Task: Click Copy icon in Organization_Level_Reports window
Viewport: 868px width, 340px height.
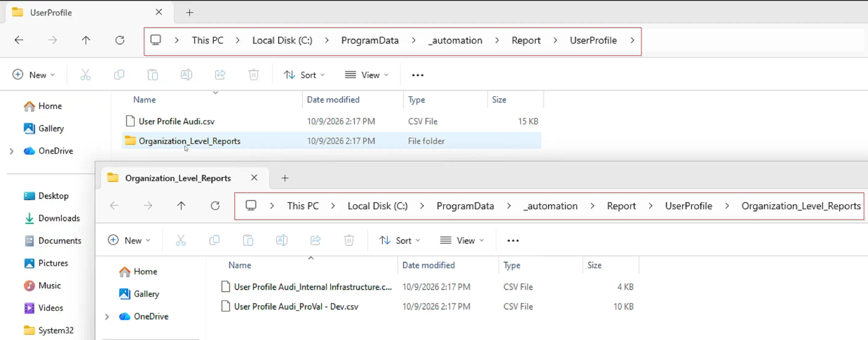Action: tap(214, 240)
